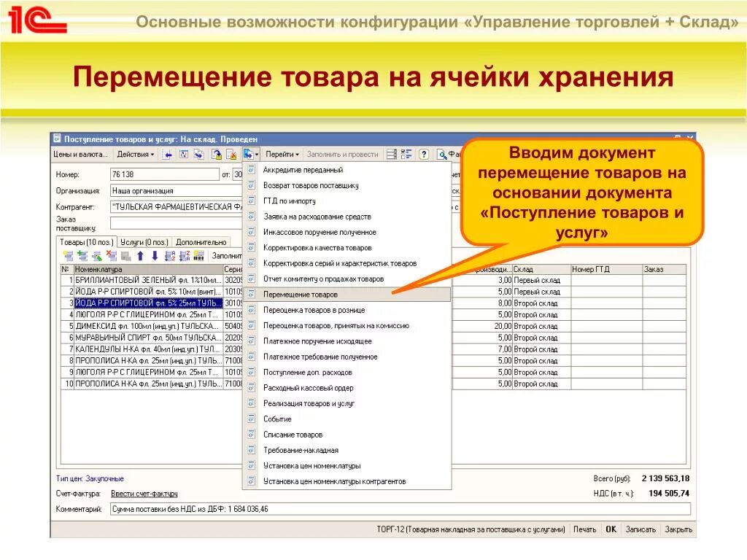Image resolution: width=747 pixels, height=560 pixels.
Task: Select row БРИЛЛИАНТОВЫЙ ЗЕЛЕНЫЙ фл. 1%10мл
Action: pyautogui.click(x=148, y=280)
